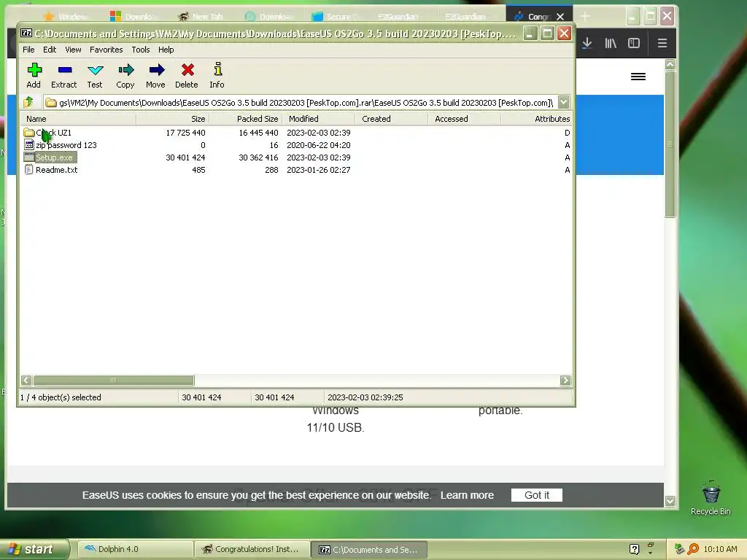Image resolution: width=747 pixels, height=560 pixels.
Task: Sort by the Attributes column header
Action: (x=536, y=119)
